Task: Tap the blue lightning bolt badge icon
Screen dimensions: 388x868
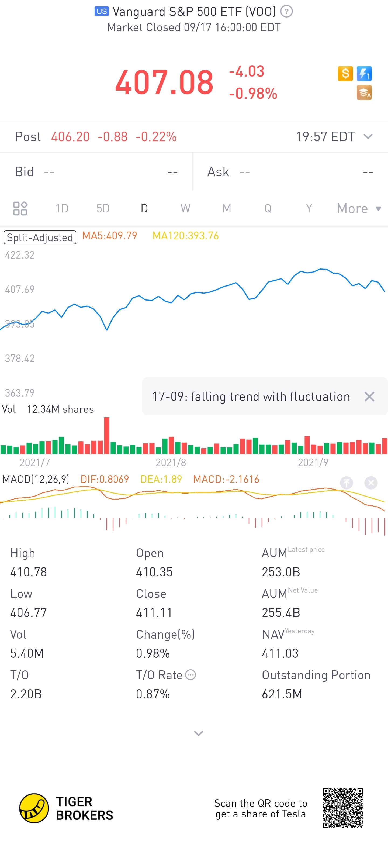Action: [x=364, y=73]
